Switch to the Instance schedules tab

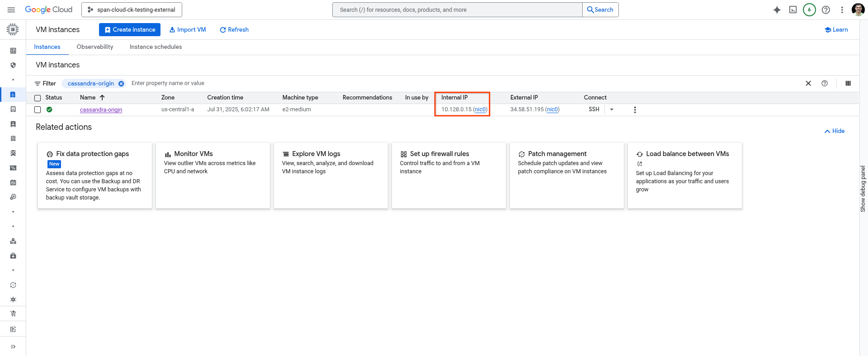pos(156,47)
